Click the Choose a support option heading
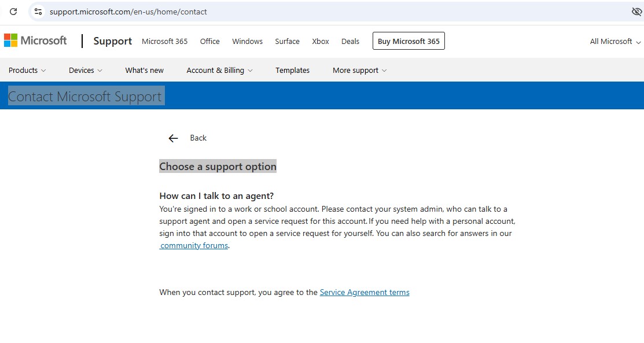Image resolution: width=644 pixels, height=343 pixels. click(218, 167)
